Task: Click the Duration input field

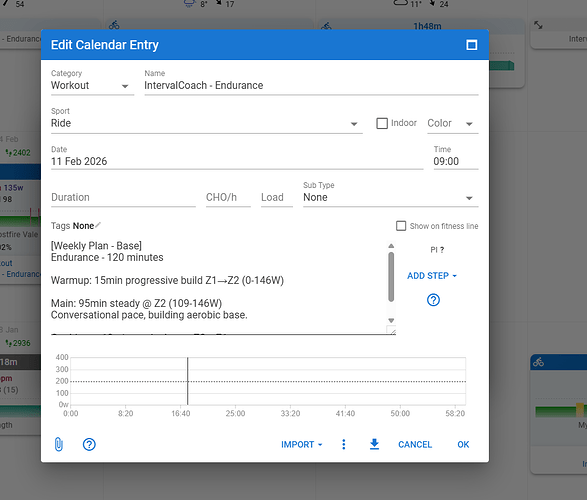Action: click(x=123, y=198)
